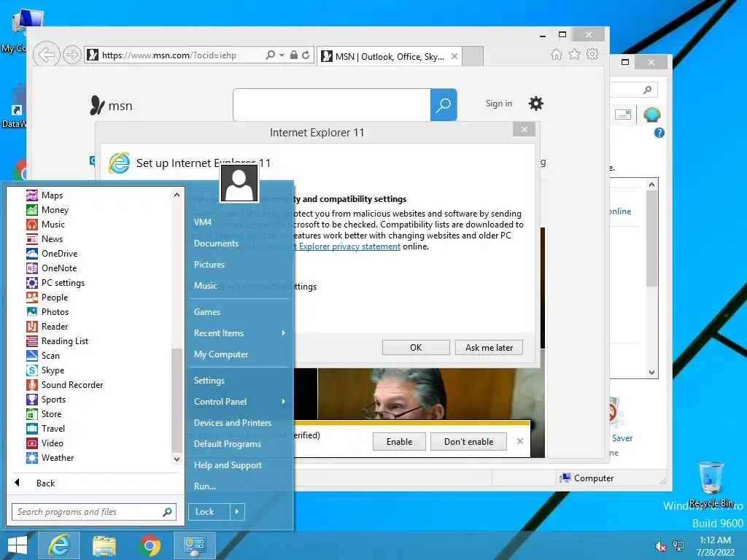
Task: Expand Recent Items submenu arrow
Action: click(x=284, y=332)
